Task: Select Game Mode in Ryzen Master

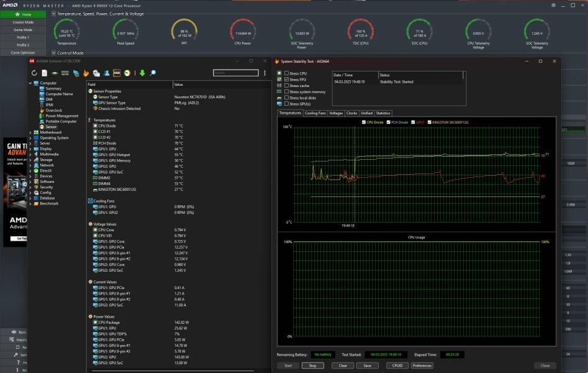Action: [x=23, y=30]
